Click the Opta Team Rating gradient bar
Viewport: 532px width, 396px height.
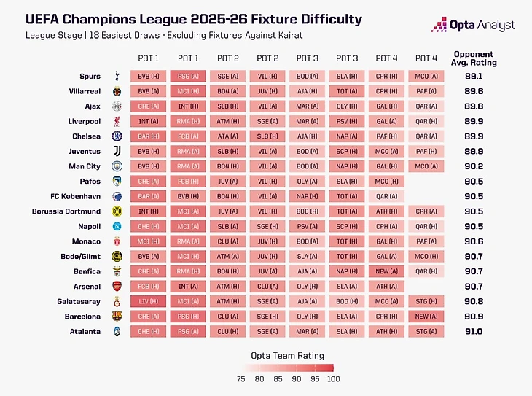(289, 368)
